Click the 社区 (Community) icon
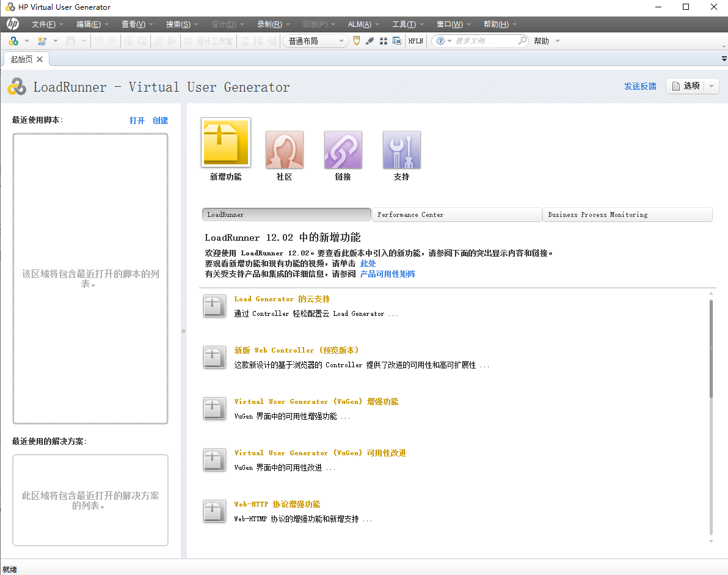Screen dimensions: 728x575 pyautogui.click(x=284, y=148)
